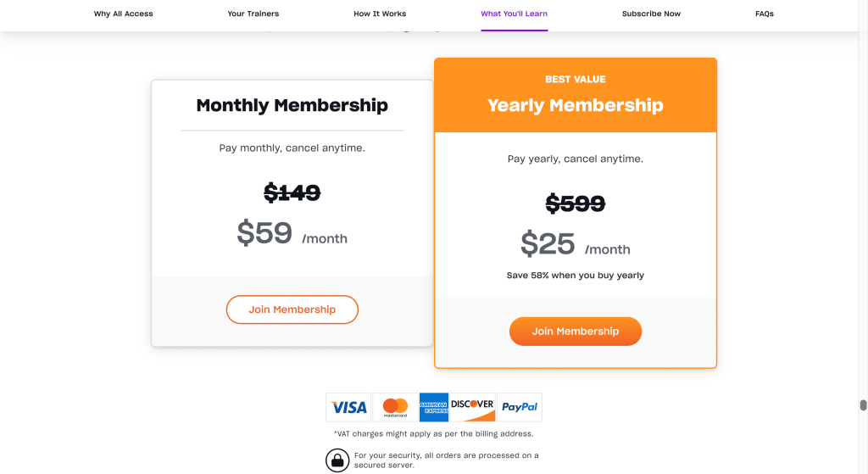Open the FAQs nav link
The height and width of the screenshot is (474, 868).
coord(765,14)
